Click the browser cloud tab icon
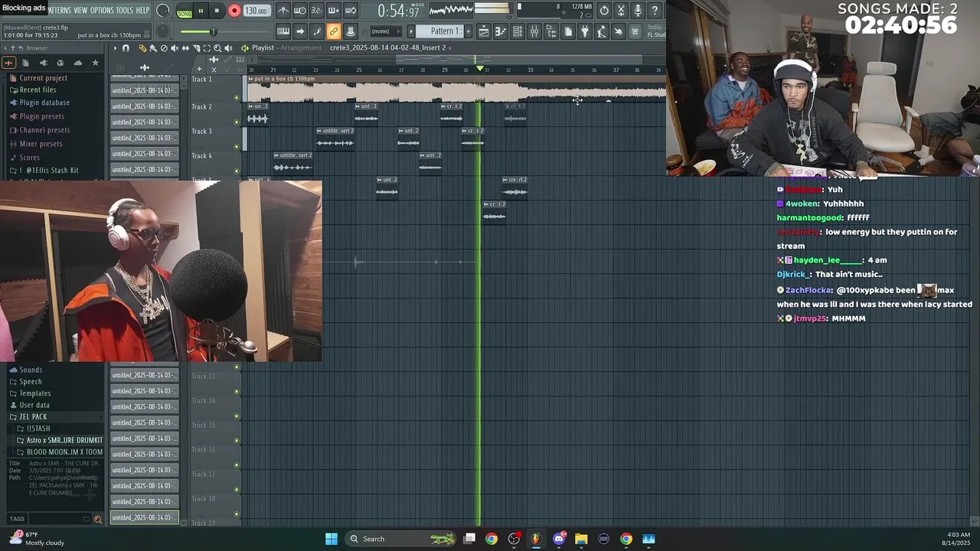 [x=77, y=63]
